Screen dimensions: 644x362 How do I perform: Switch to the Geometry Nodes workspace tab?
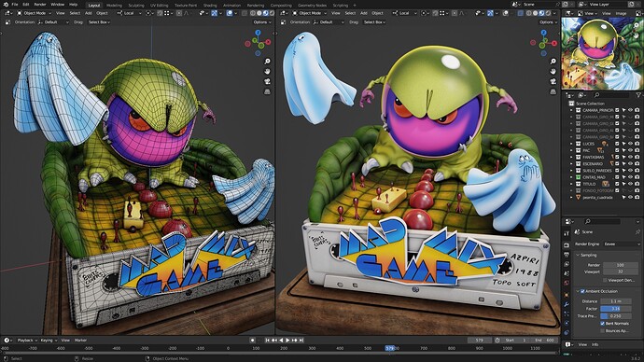tap(312, 6)
